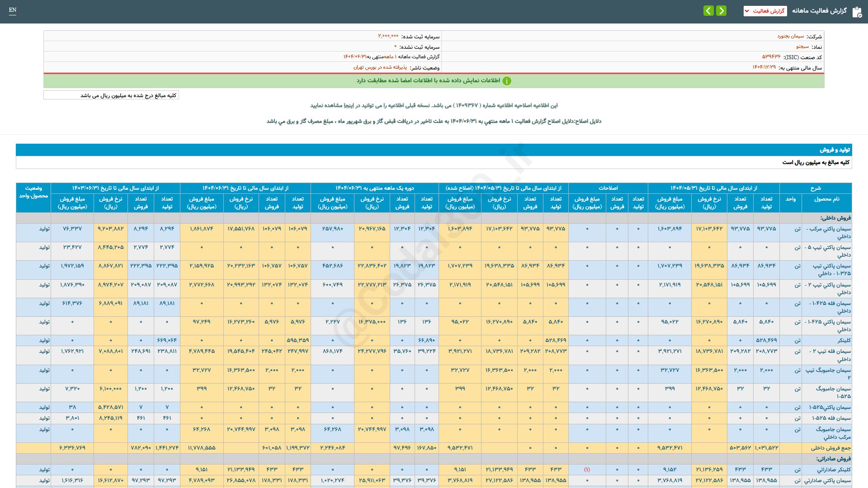Click the اصلاحات column group header

pos(608,188)
